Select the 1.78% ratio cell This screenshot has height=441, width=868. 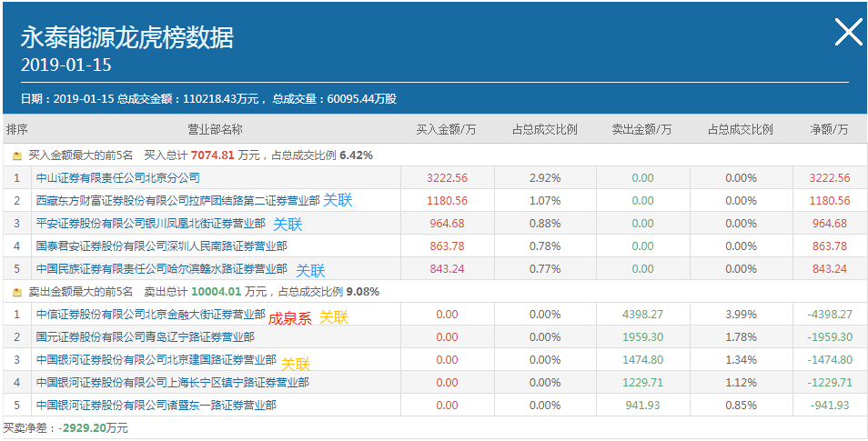[x=741, y=337]
